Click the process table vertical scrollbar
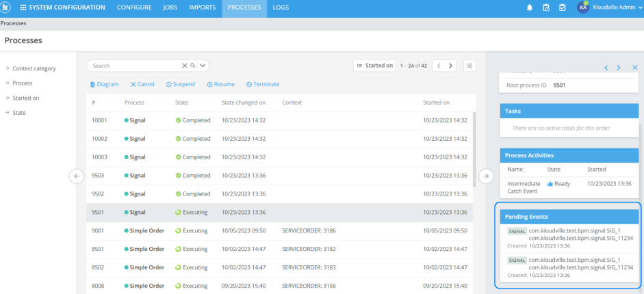 (x=474, y=150)
